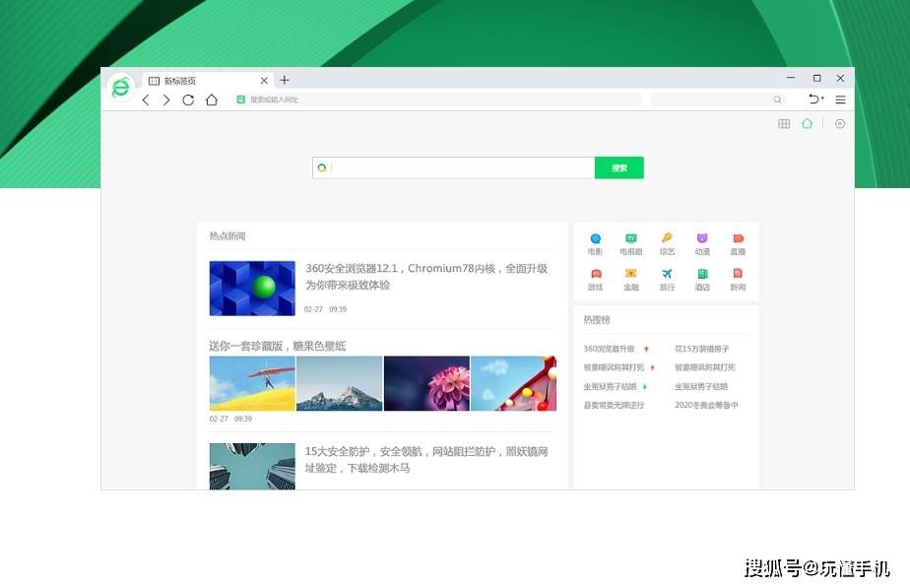Click the 热搜榜 section heading

(x=597, y=320)
